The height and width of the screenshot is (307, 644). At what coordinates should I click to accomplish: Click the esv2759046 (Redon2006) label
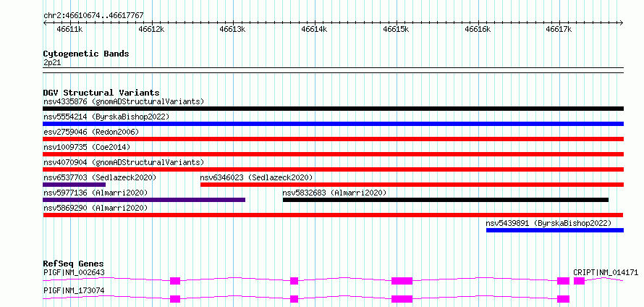(91, 132)
